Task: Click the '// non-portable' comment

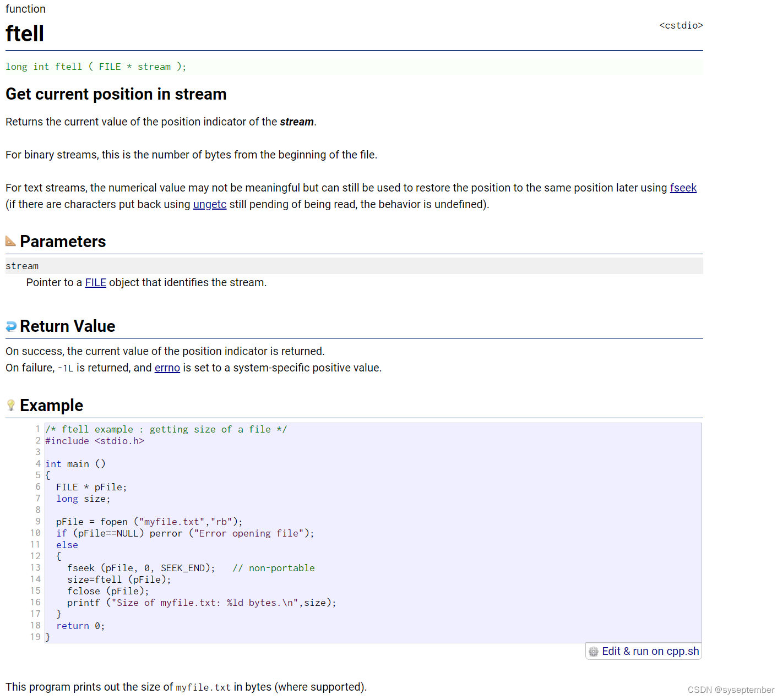Action: click(274, 568)
